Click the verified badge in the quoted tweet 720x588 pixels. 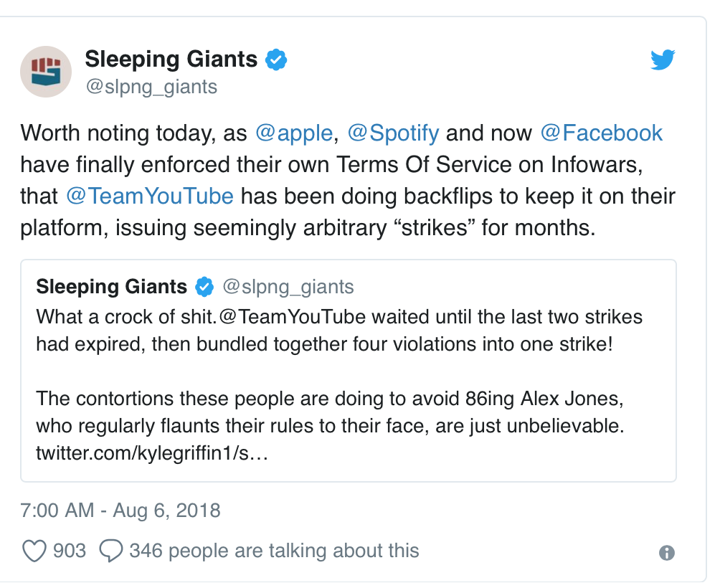(204, 288)
